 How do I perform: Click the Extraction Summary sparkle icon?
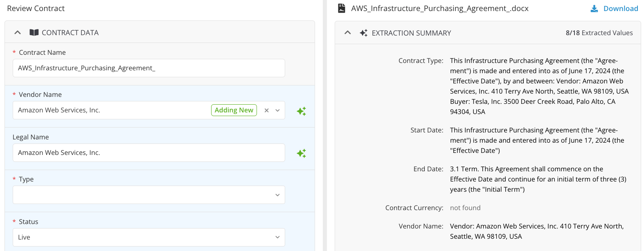click(363, 33)
